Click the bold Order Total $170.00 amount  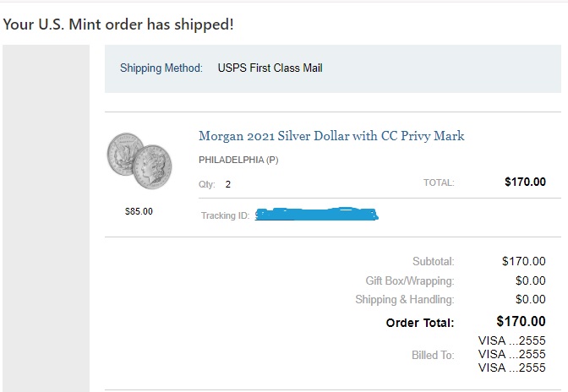tap(521, 321)
